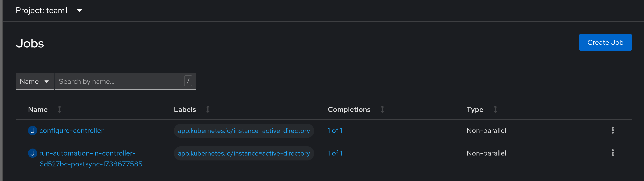Viewport: 644px width, 181px height.
Task: Open 1 of 1 completions for run-automation job
Action: coord(335,153)
